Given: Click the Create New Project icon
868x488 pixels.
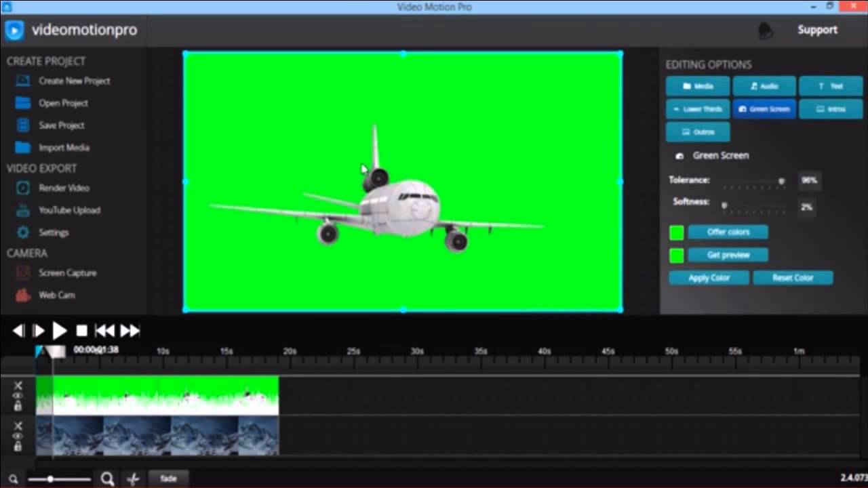Looking at the screenshot, I should pyautogui.click(x=23, y=81).
